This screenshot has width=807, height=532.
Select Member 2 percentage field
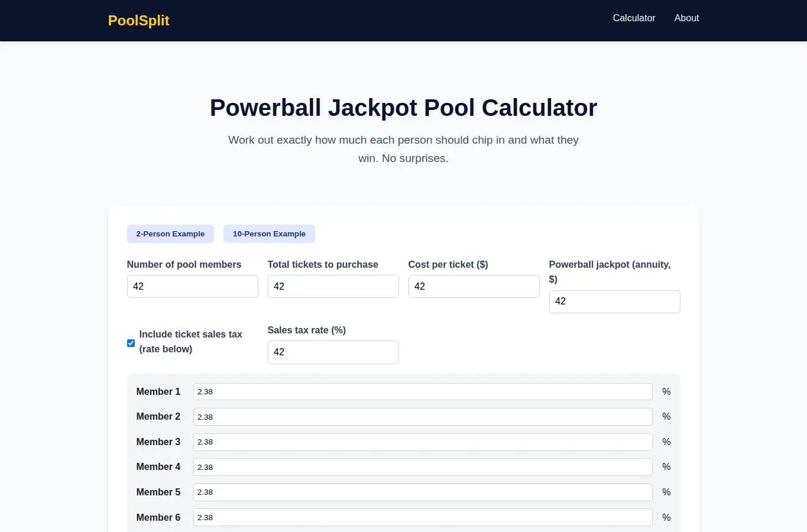[423, 417]
